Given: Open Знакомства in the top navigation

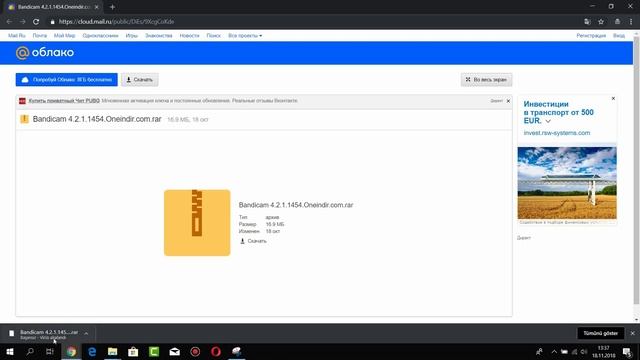Looking at the screenshot, I should click(x=158, y=36).
